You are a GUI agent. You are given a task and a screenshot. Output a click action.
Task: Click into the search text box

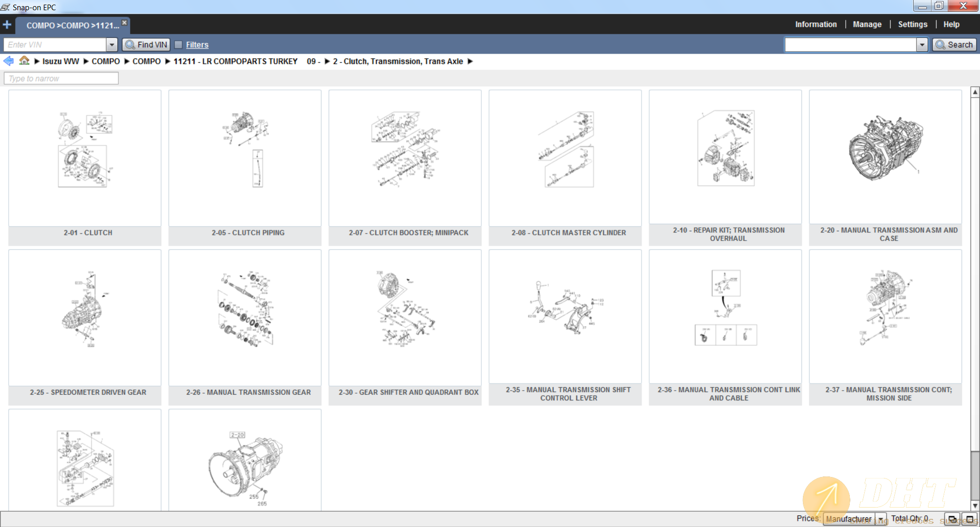tap(850, 45)
